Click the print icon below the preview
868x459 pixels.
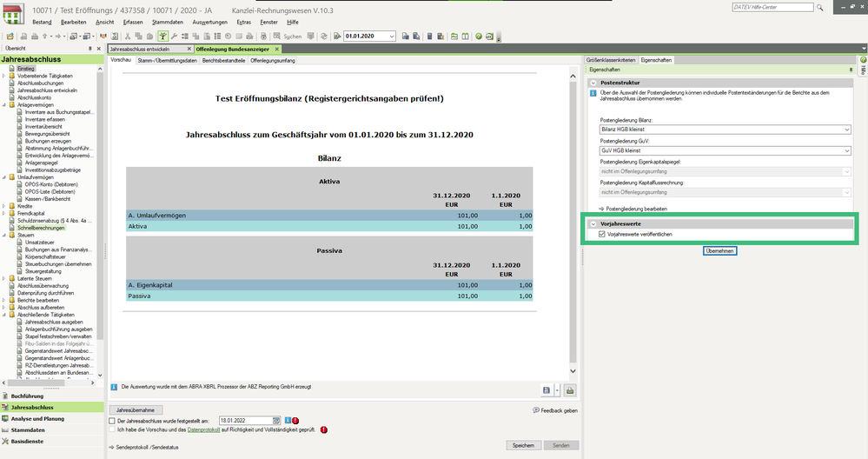(x=570, y=390)
